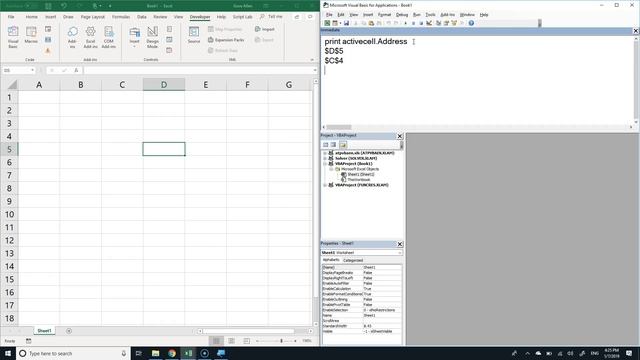Viewport: 640px width, 360px height.
Task: Switch to Normal view in status bar
Action: (216, 340)
